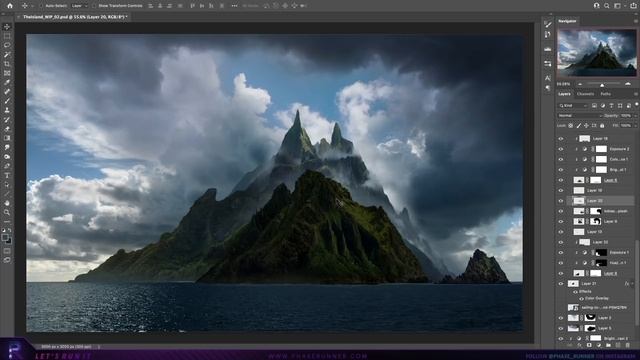Select the Hand tool
This screenshot has height=360, width=640.
[x=7, y=203]
